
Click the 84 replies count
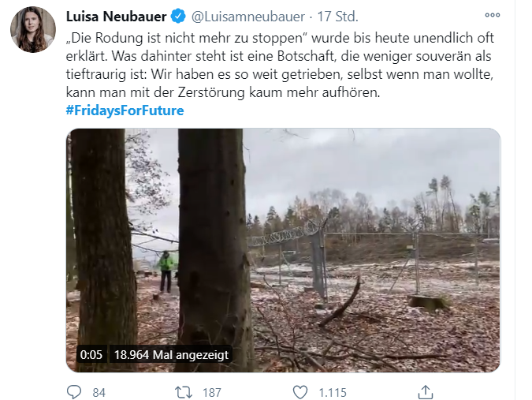tap(99, 393)
